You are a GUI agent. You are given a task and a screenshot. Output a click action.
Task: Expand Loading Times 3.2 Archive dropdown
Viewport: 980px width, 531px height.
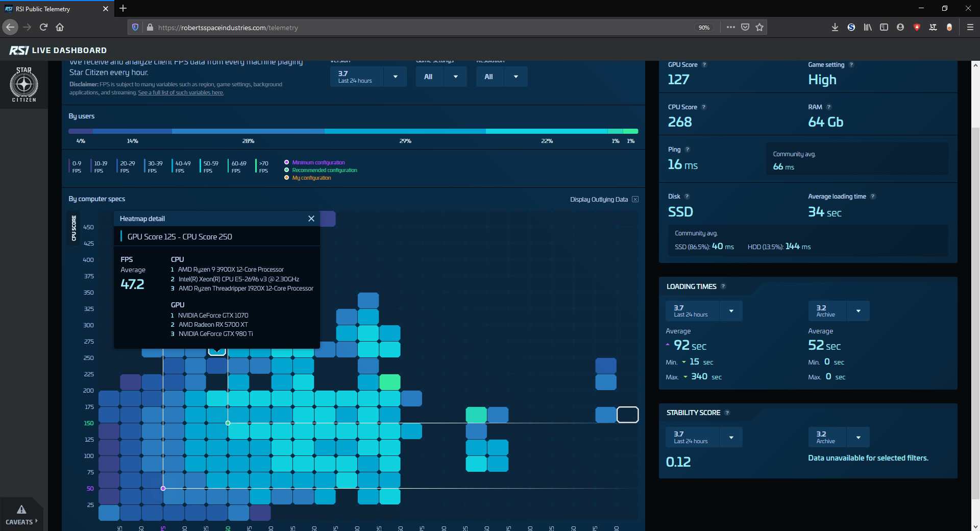[x=858, y=311]
